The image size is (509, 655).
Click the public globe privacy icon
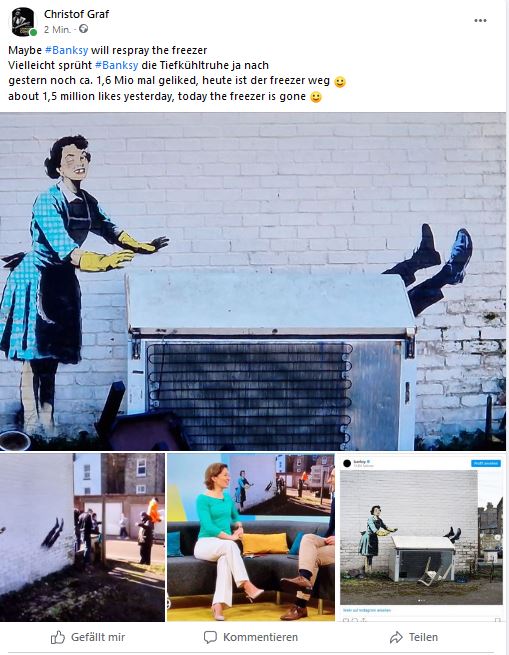84,29
